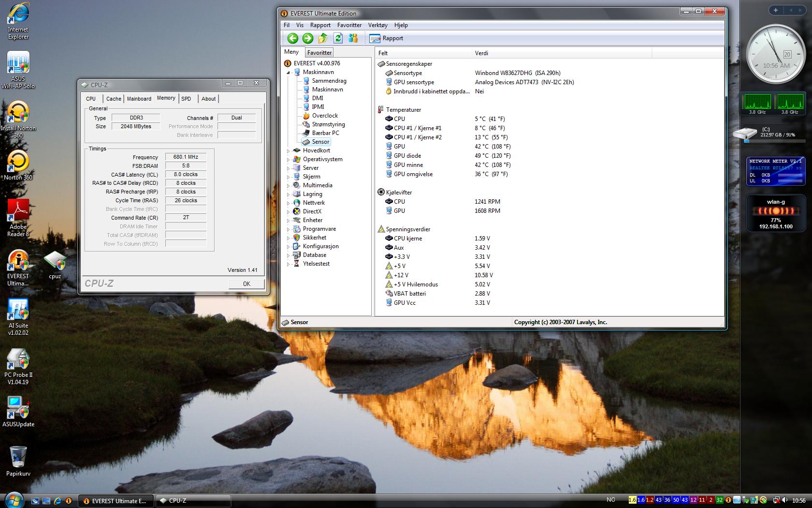Expand the Hovedkort tree node
Screen dimensions: 812x508
289,150
